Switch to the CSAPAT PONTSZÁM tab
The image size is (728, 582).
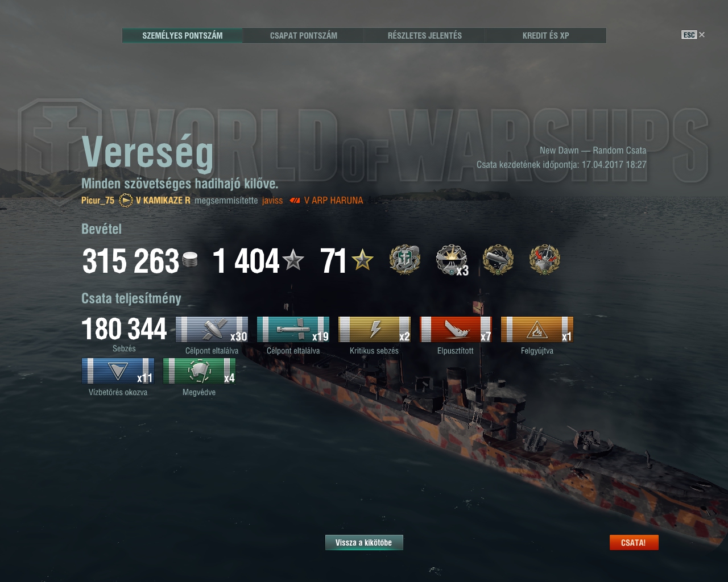303,35
